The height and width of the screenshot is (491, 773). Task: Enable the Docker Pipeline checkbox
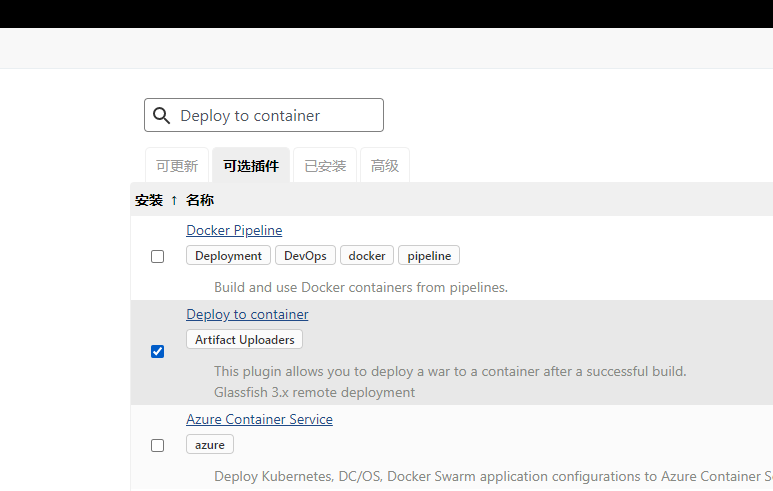[157, 257]
